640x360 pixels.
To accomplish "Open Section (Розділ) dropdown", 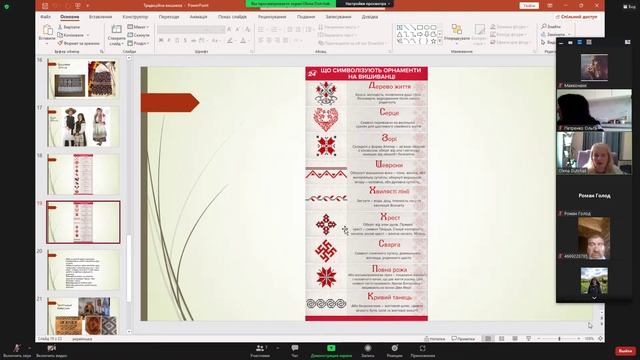I will (x=139, y=43).
